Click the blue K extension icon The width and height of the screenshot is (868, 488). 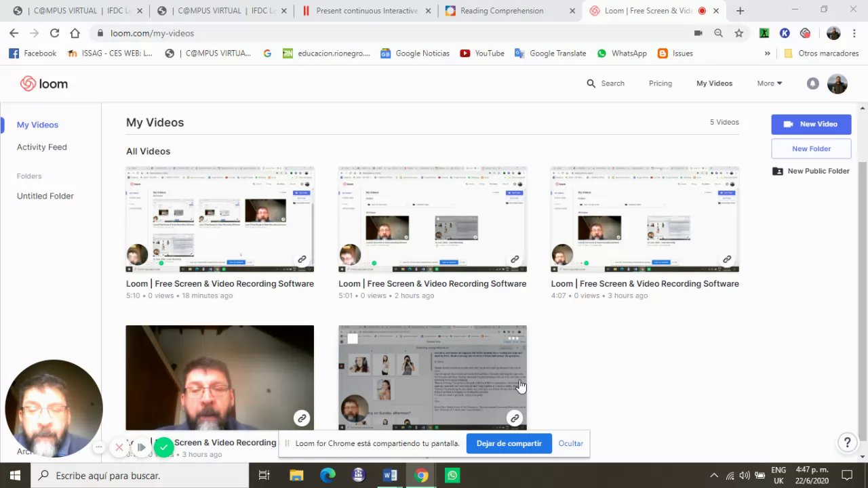point(785,33)
